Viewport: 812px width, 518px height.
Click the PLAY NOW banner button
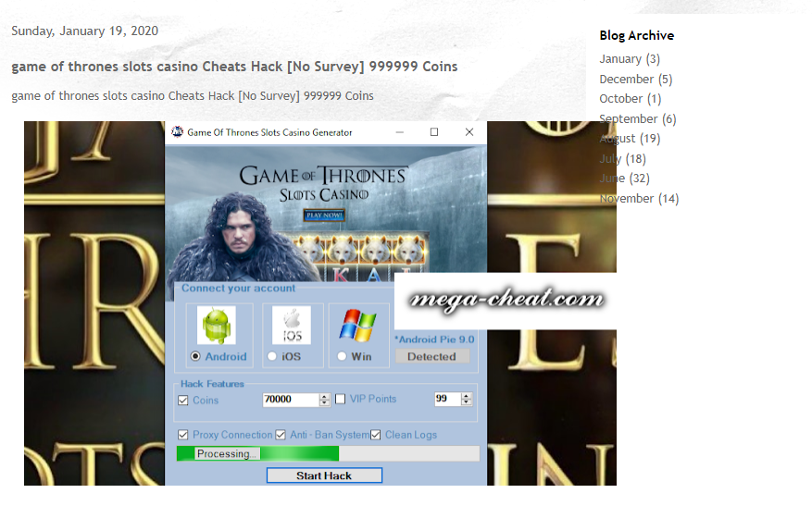click(324, 216)
